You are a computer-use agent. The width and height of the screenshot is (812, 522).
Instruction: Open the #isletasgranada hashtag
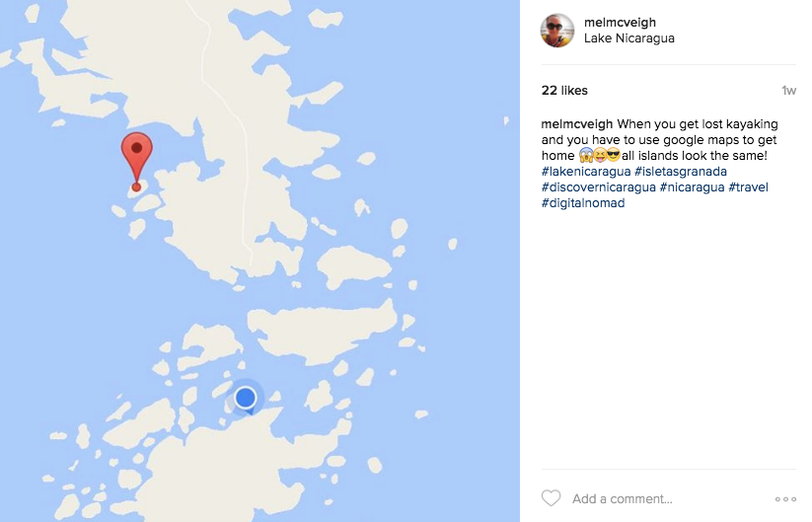pos(681,172)
